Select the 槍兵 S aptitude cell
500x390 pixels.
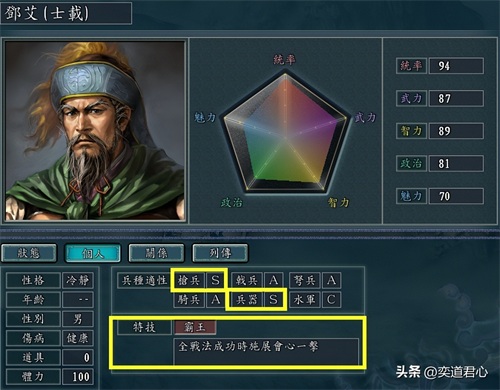click(199, 280)
